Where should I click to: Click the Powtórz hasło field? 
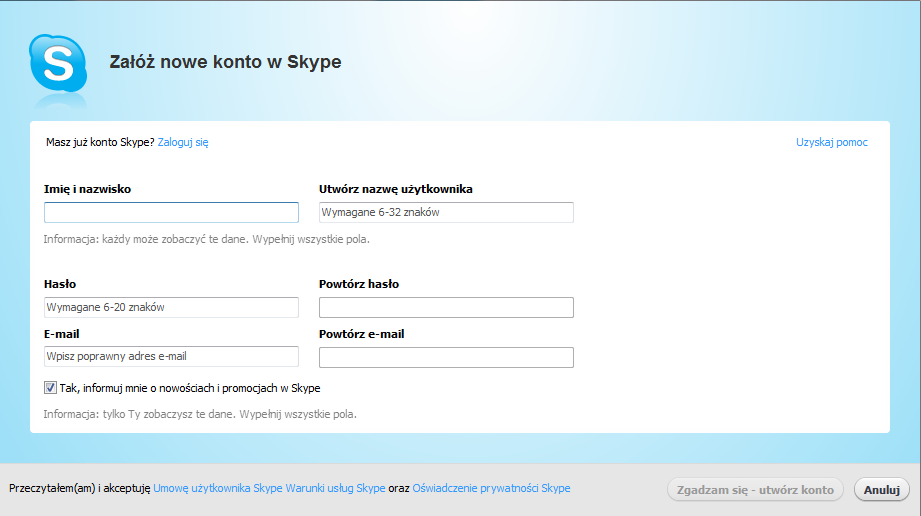point(446,307)
